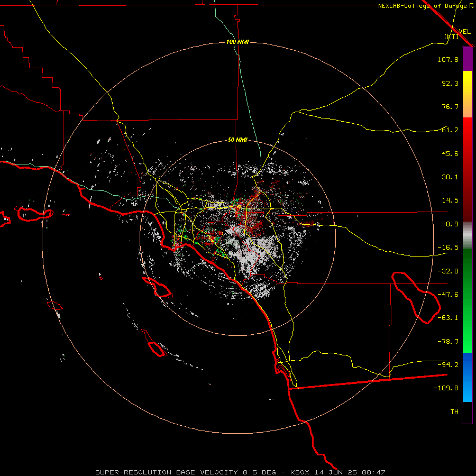Click the purple segment of the color bar
476x476 pixels.
(x=467, y=59)
